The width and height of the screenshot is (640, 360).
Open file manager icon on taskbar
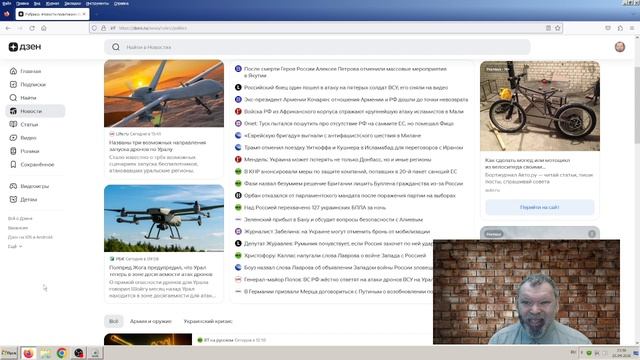pos(45,353)
